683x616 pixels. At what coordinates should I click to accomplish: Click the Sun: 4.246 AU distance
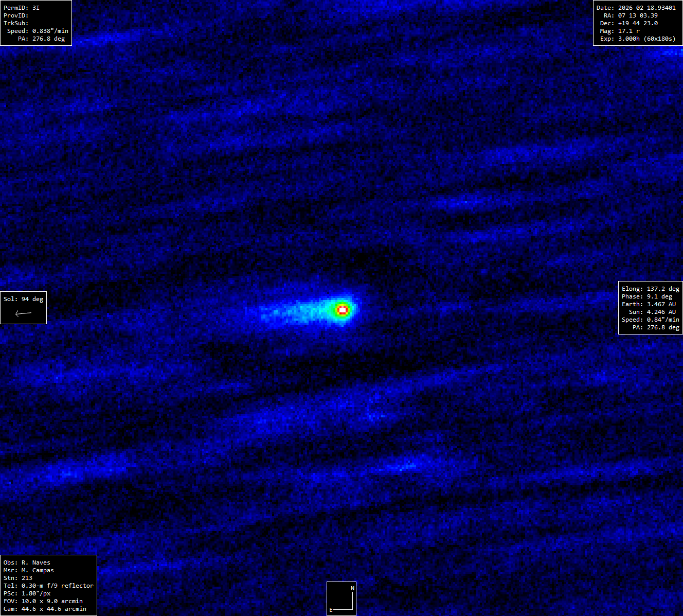[x=652, y=312]
